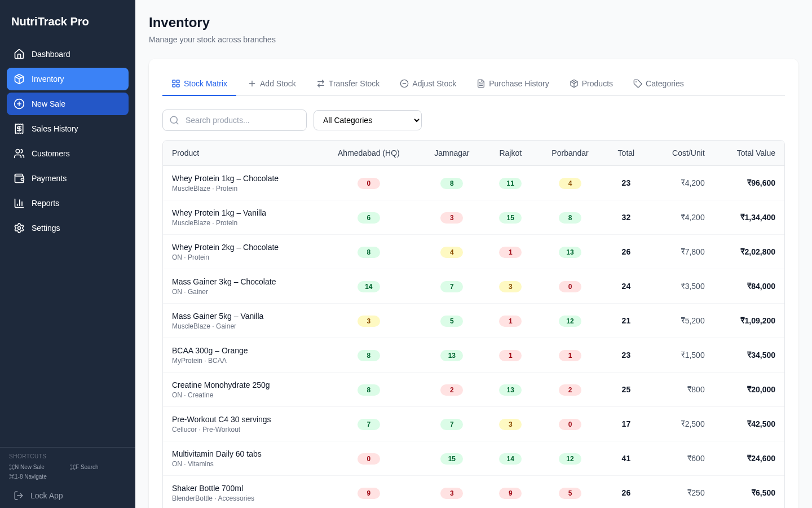Switch to the Transfer Stock tab

point(348,84)
